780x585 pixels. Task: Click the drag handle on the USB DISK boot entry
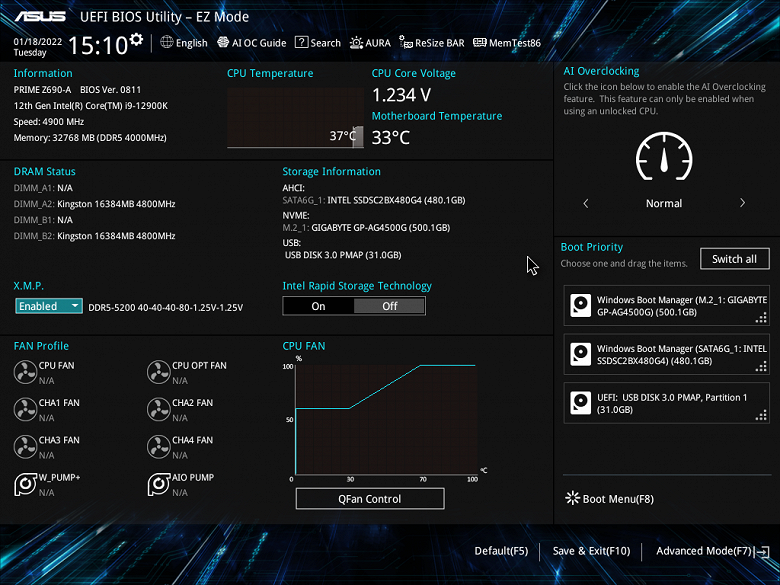[x=761, y=415]
